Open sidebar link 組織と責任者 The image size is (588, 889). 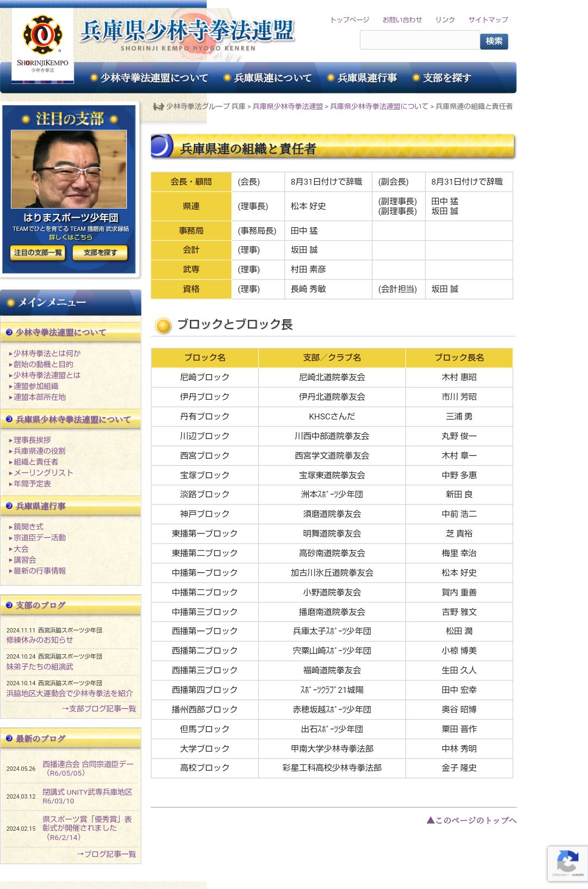(36, 462)
